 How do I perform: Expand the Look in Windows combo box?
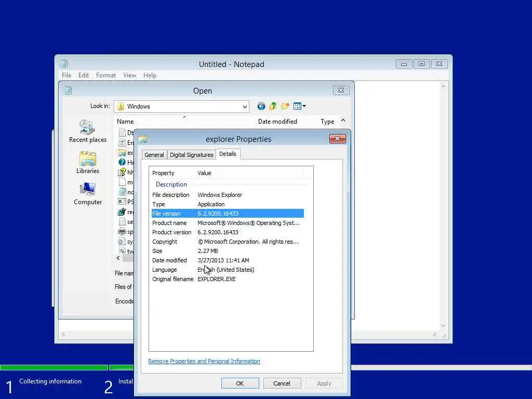245,107
